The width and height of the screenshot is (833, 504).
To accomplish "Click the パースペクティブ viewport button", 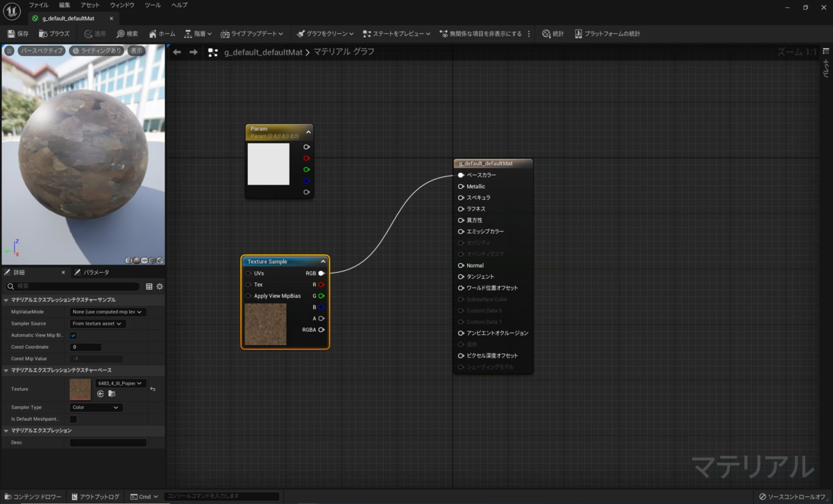I will [42, 51].
